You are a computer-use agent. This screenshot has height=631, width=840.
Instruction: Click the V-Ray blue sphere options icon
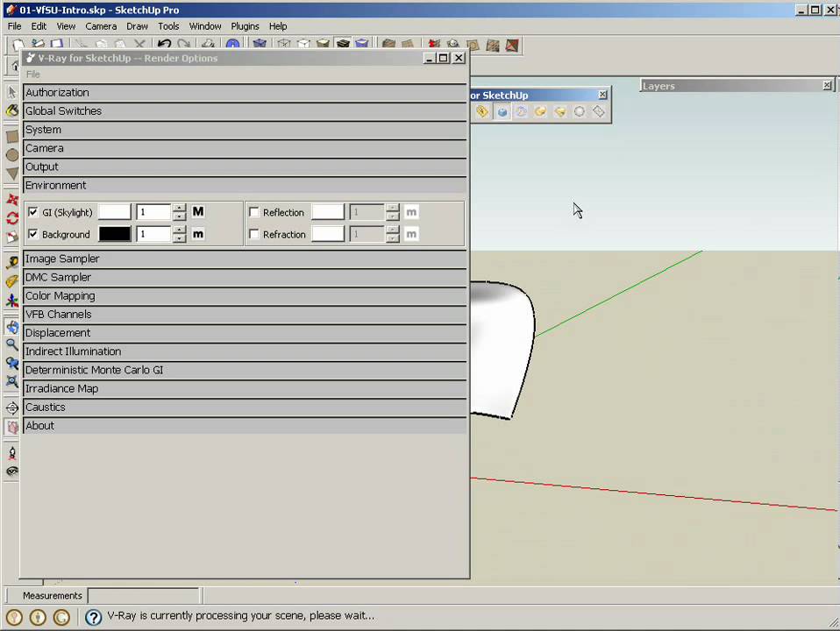point(502,111)
